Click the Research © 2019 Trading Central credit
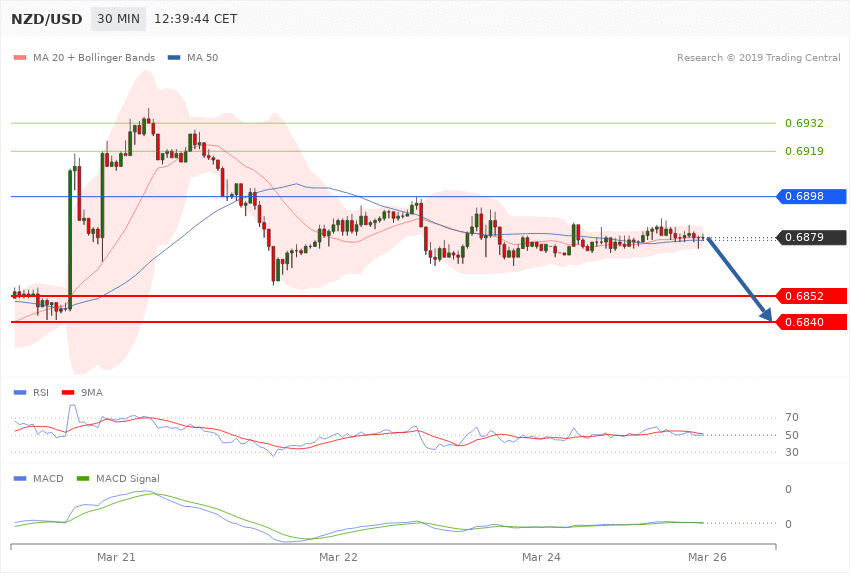Screen dimensions: 850x576 [x=758, y=57]
